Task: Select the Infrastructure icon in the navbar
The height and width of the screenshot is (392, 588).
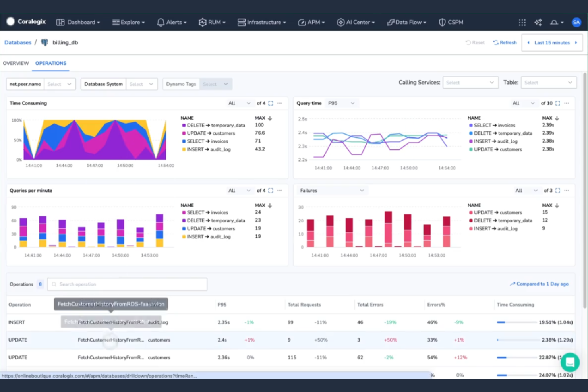Action: tap(241, 22)
